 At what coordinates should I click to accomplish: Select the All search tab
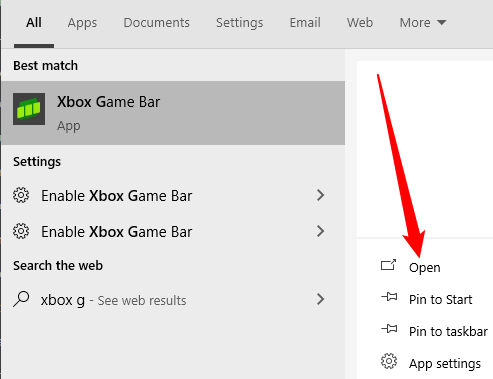pyautogui.click(x=34, y=23)
